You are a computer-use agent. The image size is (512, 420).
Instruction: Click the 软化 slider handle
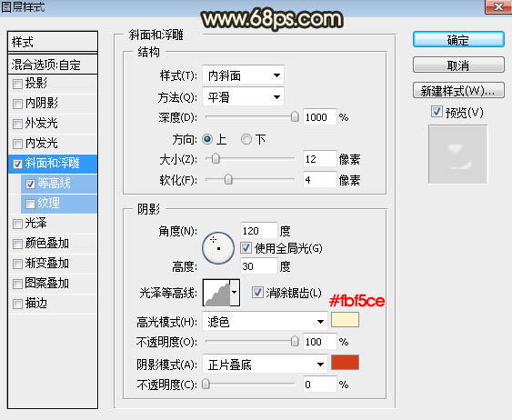pos(228,179)
